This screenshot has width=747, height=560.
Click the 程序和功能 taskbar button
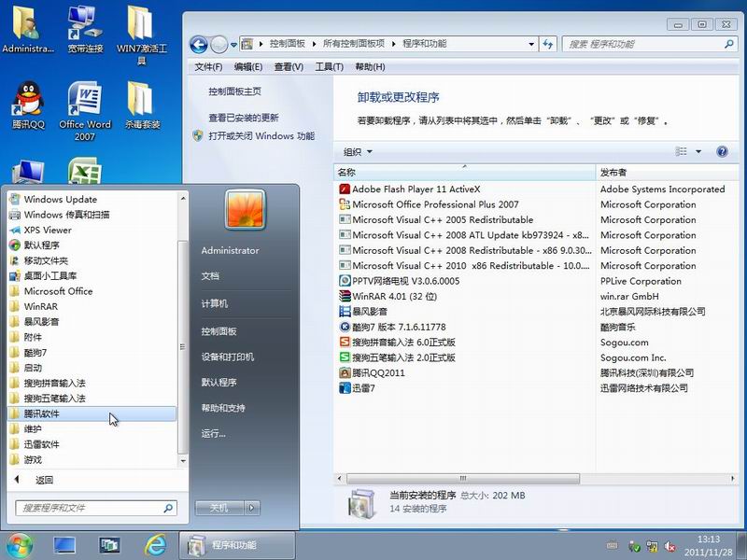237,545
